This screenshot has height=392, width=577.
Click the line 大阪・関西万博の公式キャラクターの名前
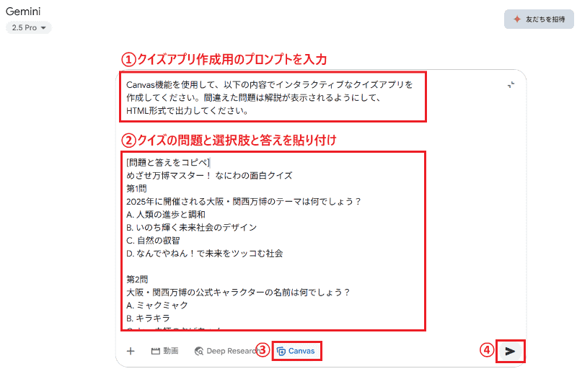click(x=238, y=293)
